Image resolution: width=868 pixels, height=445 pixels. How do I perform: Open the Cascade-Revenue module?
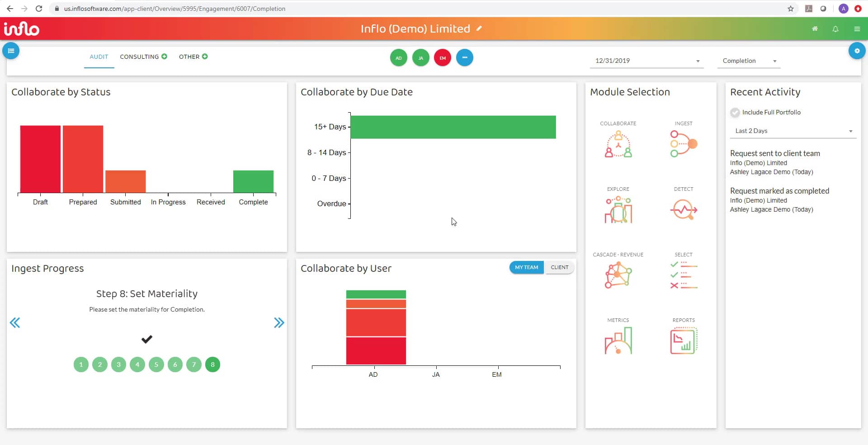618,275
